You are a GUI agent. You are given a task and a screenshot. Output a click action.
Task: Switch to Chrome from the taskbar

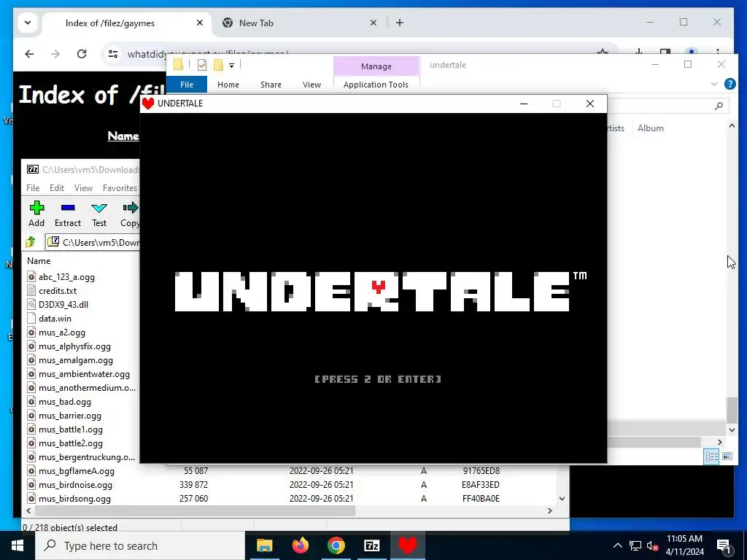pos(336,545)
